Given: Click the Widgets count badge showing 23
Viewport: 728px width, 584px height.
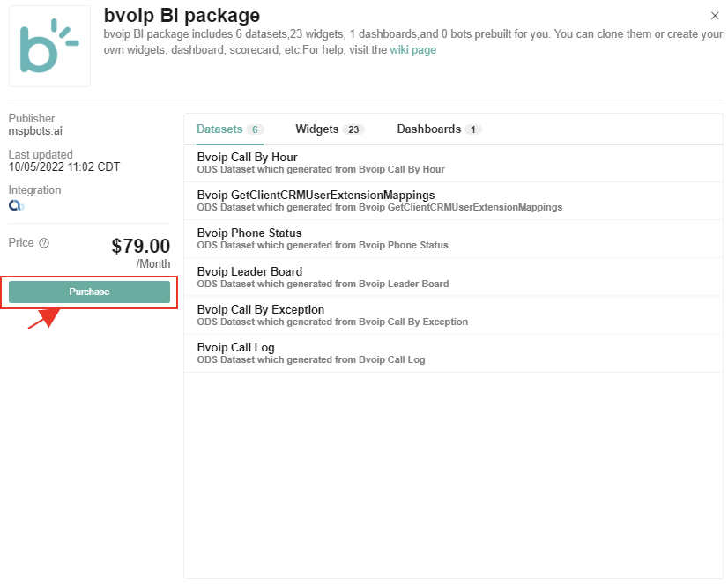Looking at the screenshot, I should click(x=356, y=129).
